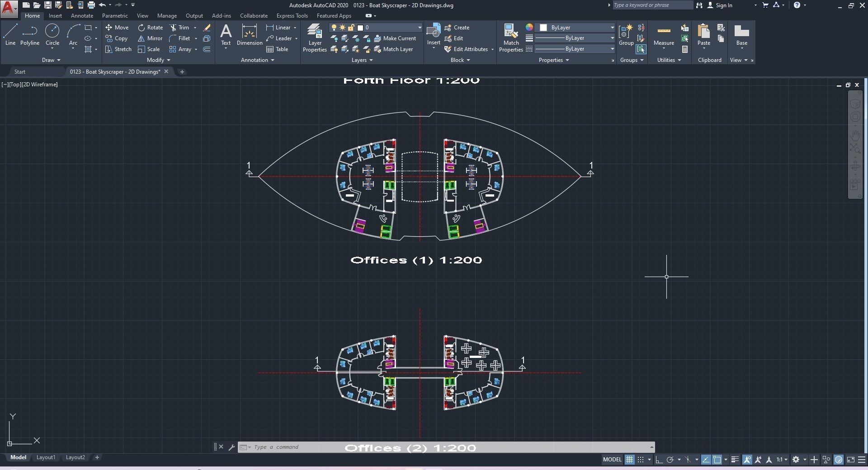Click Sign In button
Image resolution: width=868 pixels, height=470 pixels.
pyautogui.click(x=719, y=5)
